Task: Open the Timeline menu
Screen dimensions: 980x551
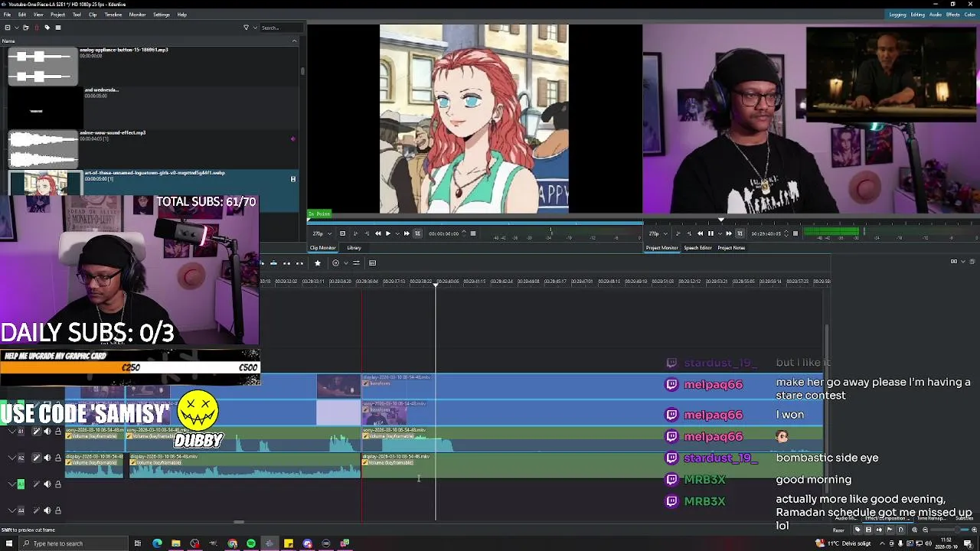Action: click(113, 15)
